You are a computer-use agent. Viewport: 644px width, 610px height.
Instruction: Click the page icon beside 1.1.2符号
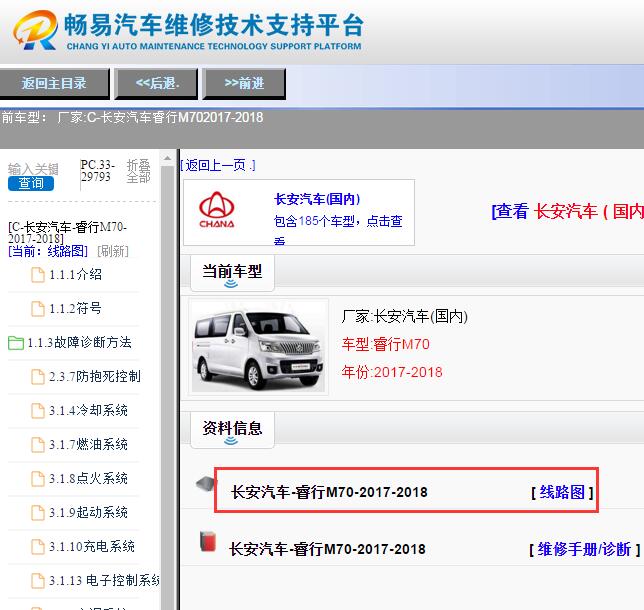38,308
